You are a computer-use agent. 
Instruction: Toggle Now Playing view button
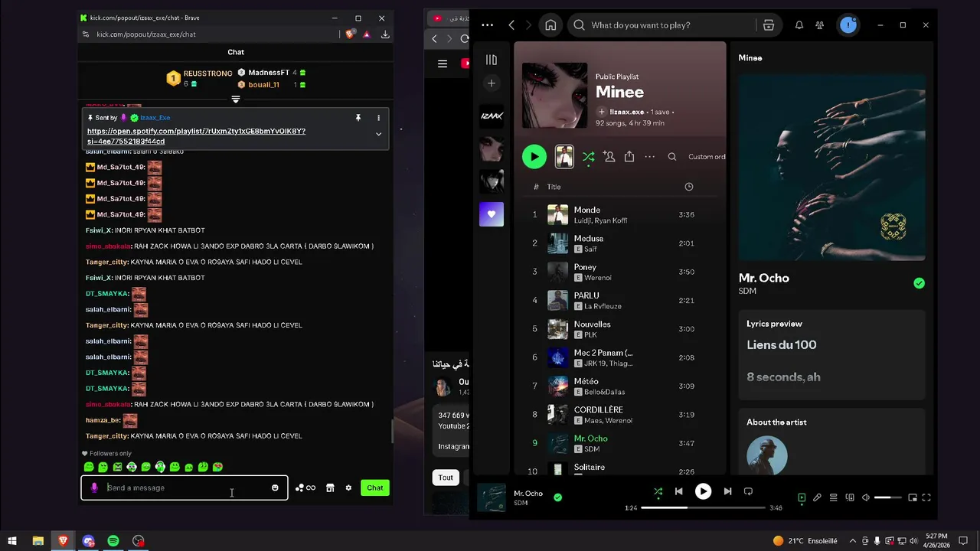point(802,497)
